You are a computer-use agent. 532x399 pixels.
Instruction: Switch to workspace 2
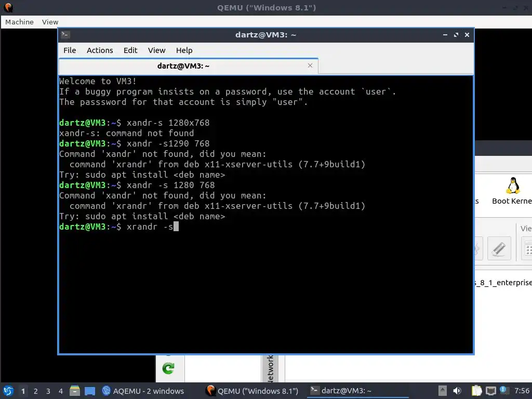[x=36, y=391]
